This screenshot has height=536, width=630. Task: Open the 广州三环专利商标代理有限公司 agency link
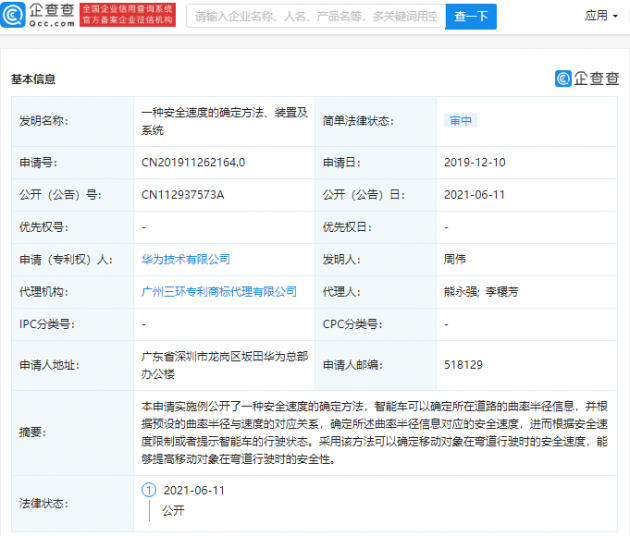pos(219,292)
